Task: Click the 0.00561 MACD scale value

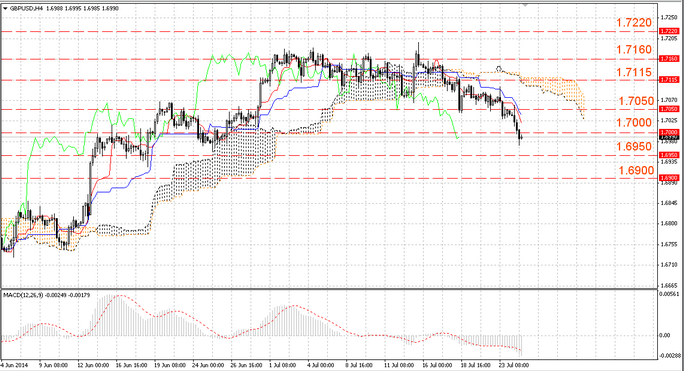Action: click(670, 294)
